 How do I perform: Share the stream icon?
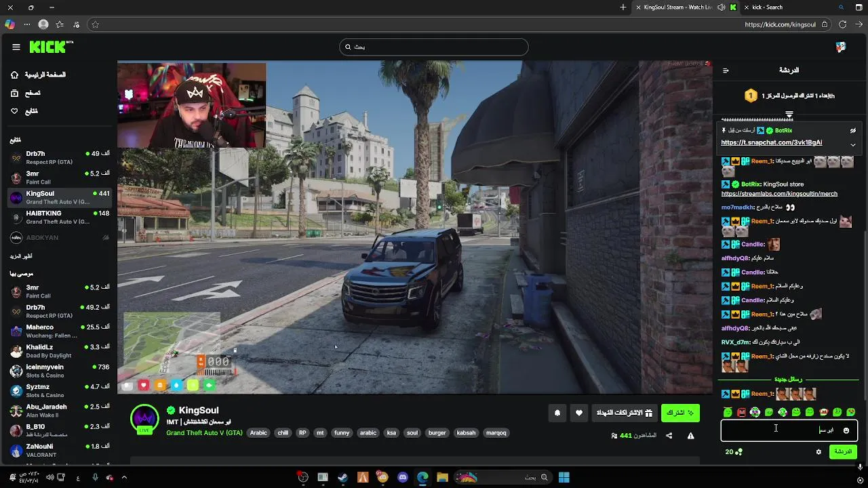coord(669,436)
